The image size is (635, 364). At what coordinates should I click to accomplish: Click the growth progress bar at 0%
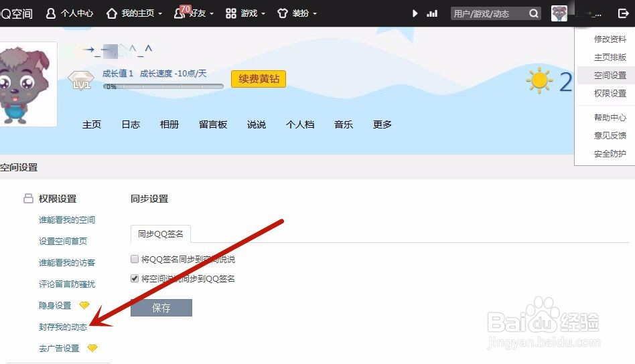[163, 86]
